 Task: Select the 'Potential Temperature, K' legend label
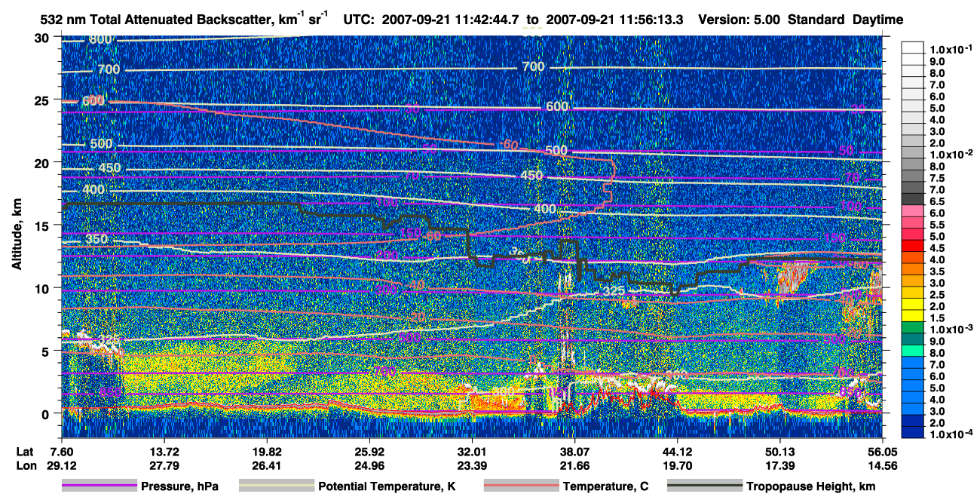pyautogui.click(x=387, y=486)
